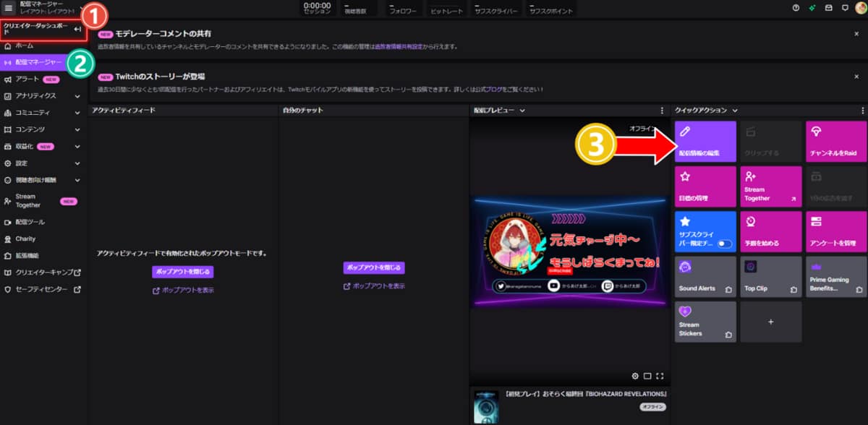
Task: Open Stream Together in sidebar
Action: 43,200
